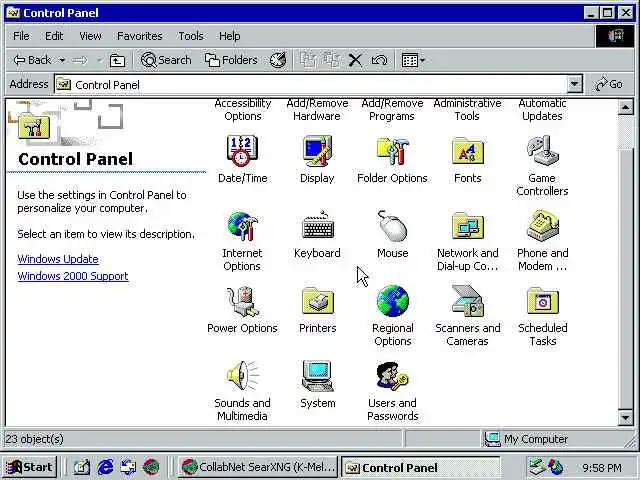Image resolution: width=640 pixels, height=480 pixels.
Task: Open the Back history dropdown arrow
Action: 62,60
